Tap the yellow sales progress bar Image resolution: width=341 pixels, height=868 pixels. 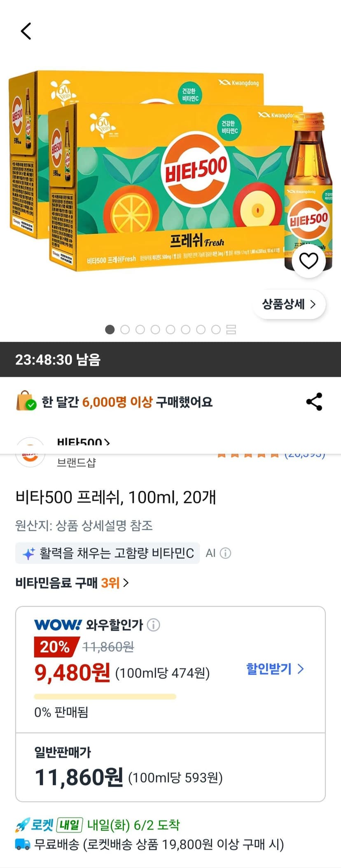(x=105, y=696)
